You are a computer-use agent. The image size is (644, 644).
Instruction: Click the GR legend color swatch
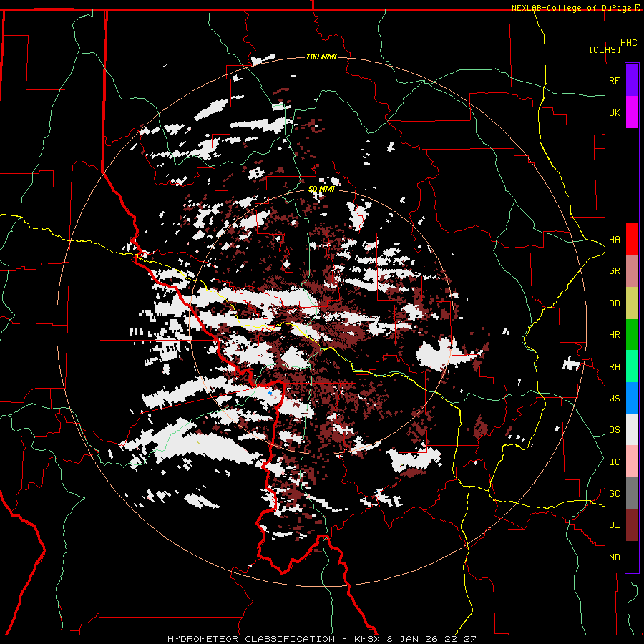632,271
